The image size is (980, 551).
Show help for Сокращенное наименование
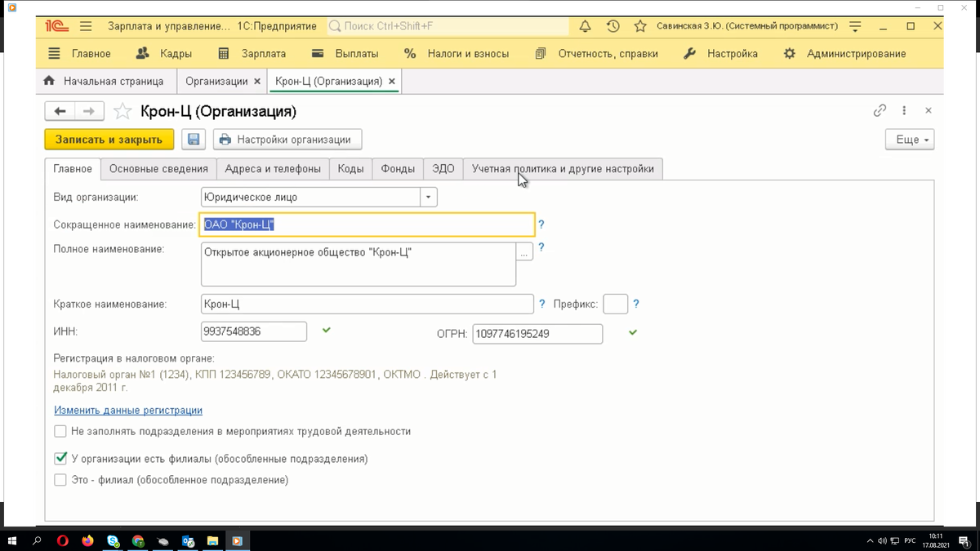click(x=541, y=224)
